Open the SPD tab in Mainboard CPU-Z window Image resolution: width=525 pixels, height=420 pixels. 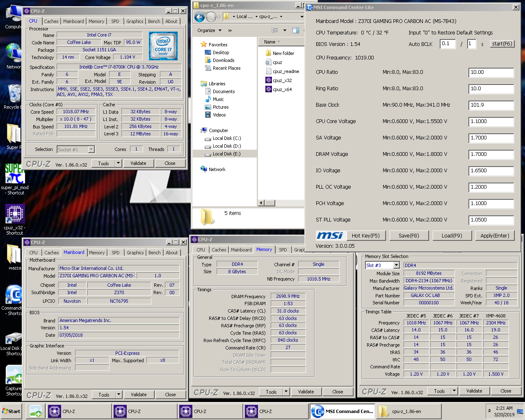[116, 253]
